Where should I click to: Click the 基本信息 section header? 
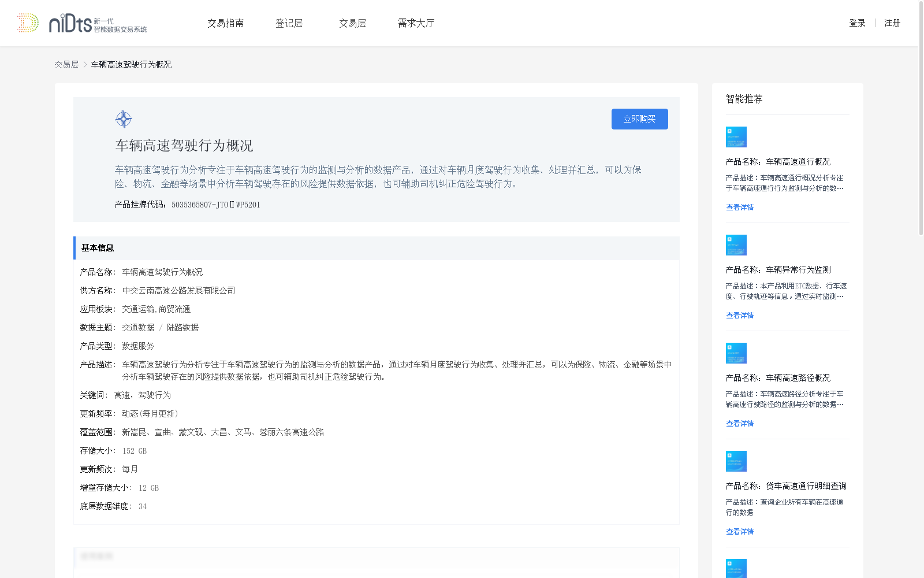click(377, 248)
